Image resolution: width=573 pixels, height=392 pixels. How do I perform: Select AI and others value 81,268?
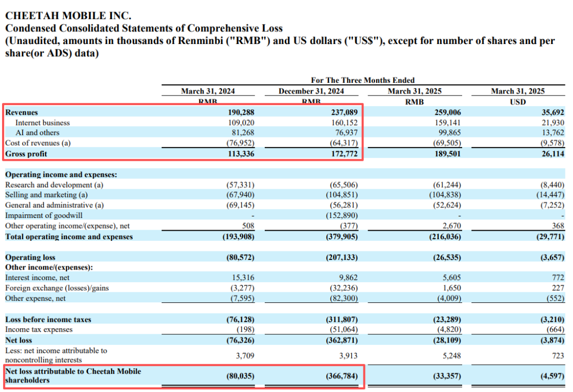click(242, 133)
